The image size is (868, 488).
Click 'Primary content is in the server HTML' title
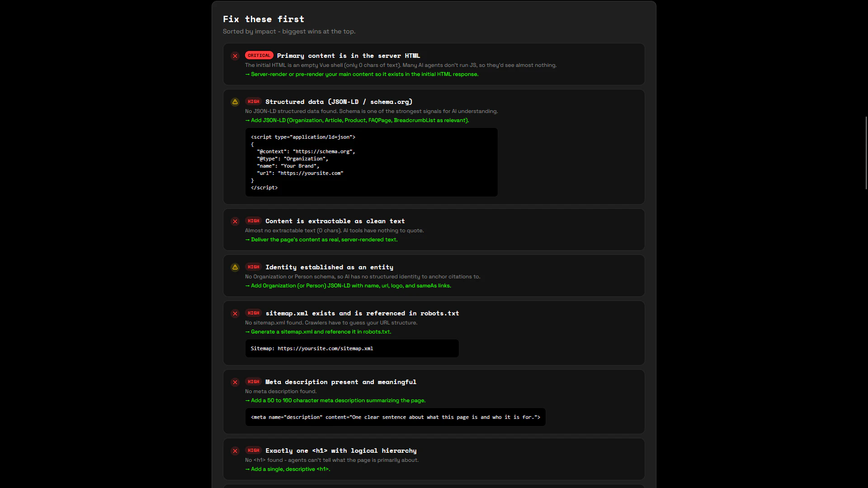(x=349, y=56)
